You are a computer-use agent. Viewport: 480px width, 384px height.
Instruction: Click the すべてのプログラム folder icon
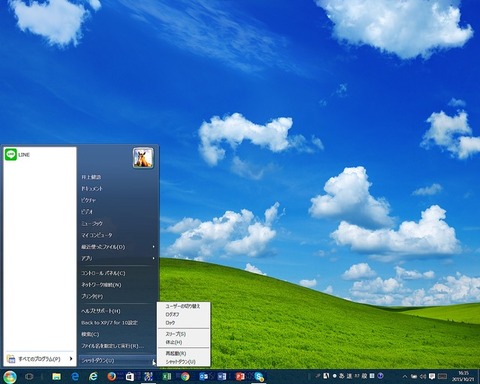[11, 359]
